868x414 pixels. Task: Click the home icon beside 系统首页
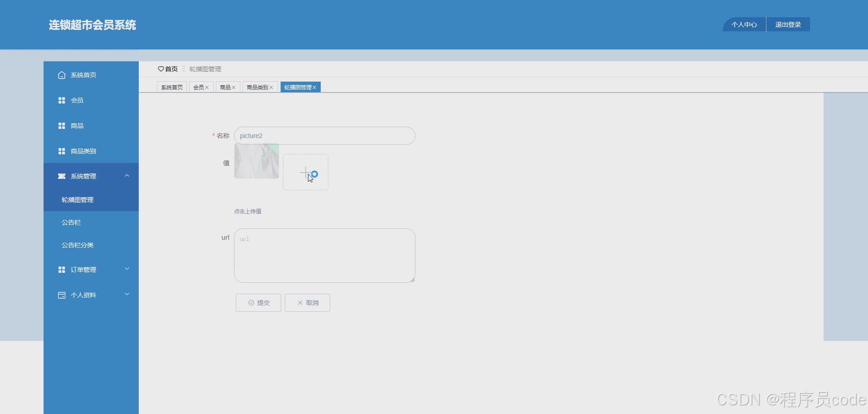pyautogui.click(x=62, y=75)
